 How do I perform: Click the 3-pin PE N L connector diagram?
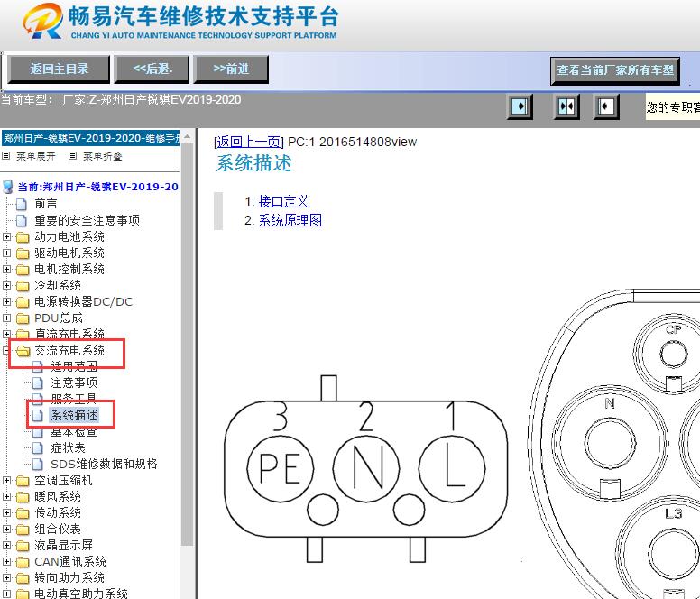click(365, 469)
